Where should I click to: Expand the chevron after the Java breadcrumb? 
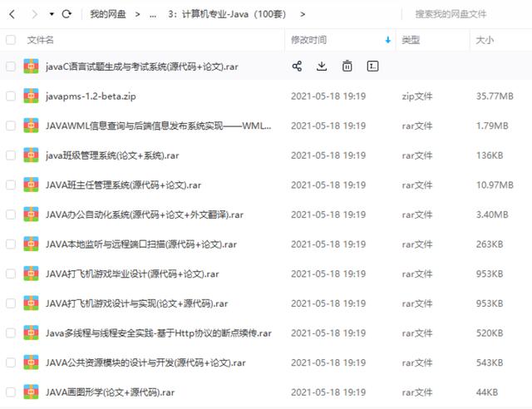point(303,14)
